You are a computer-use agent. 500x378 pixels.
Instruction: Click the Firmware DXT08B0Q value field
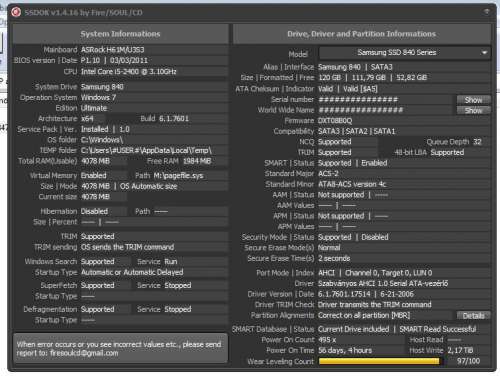404,121
